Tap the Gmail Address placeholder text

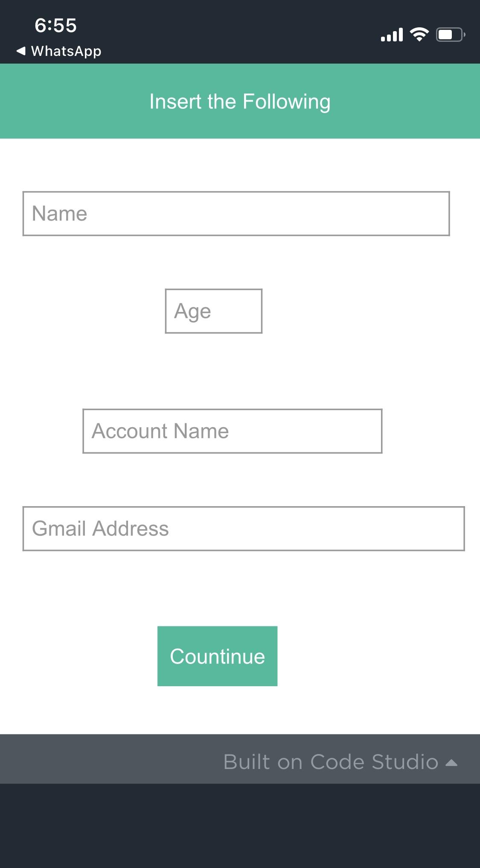(x=100, y=529)
